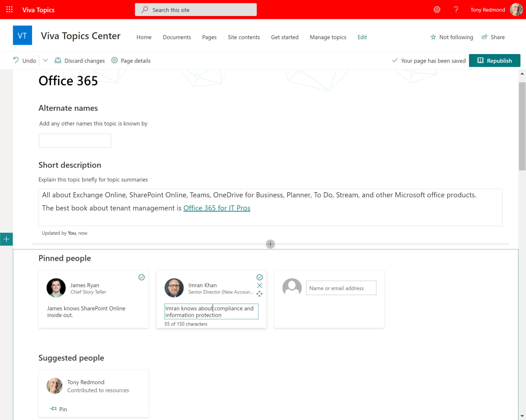Edit James Ryan's card via its badge icon
526x420 pixels.
(142, 277)
